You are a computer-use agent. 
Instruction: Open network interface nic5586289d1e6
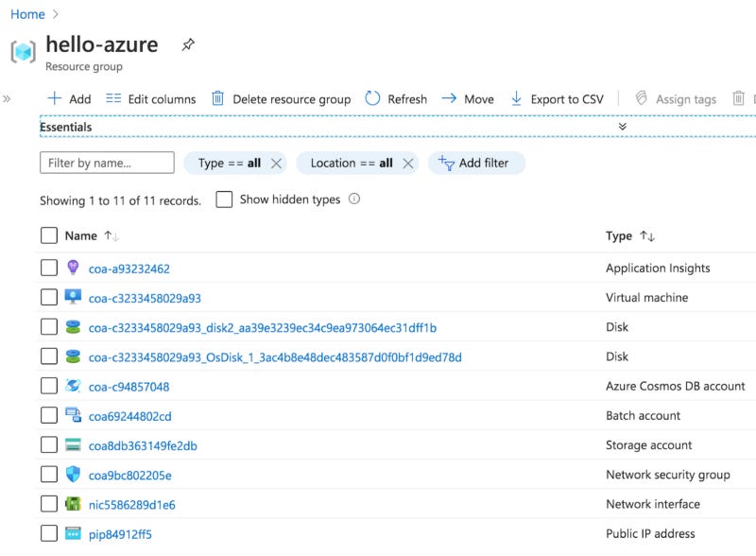131,505
